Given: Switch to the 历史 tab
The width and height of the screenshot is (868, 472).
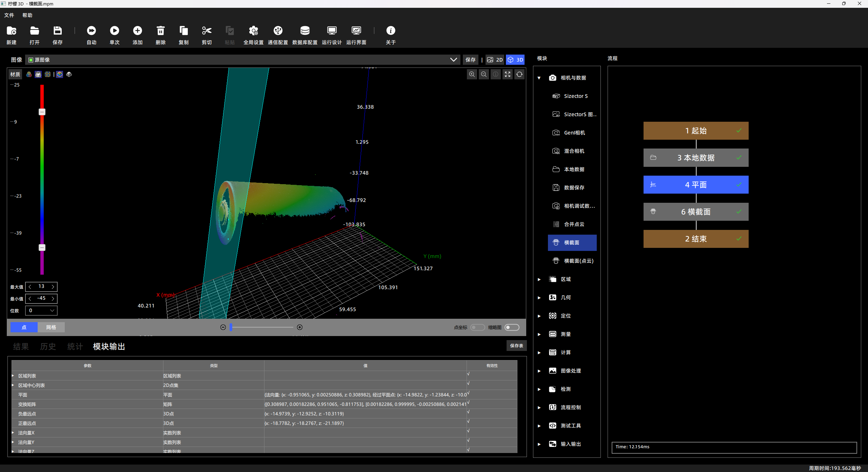Looking at the screenshot, I should [48, 347].
